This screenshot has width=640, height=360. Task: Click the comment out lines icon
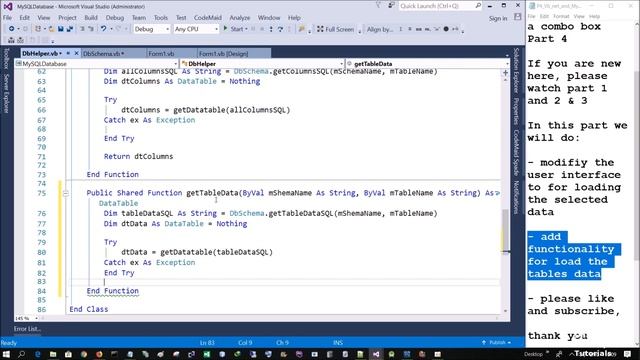pyautogui.click(x=82, y=29)
